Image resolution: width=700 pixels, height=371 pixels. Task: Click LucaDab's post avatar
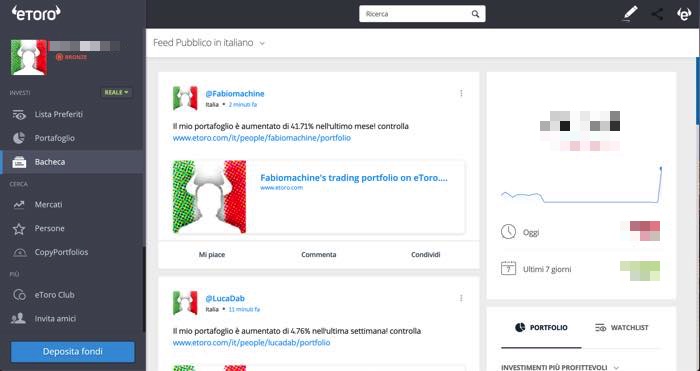pos(185,303)
